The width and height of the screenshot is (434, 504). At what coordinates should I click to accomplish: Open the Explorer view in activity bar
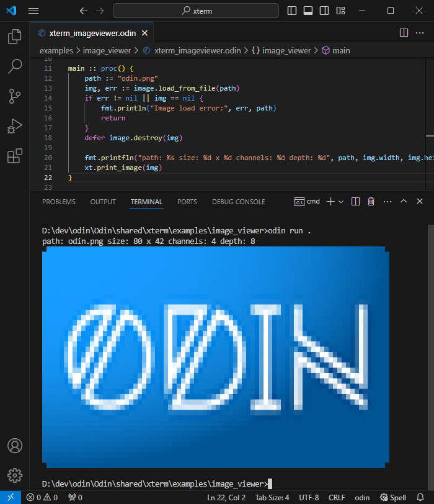pyautogui.click(x=15, y=37)
